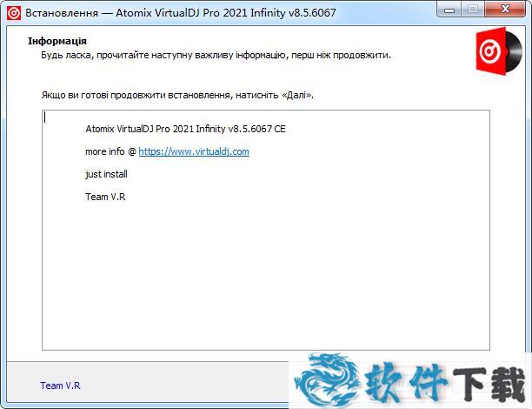Close the VirtualDJ setup window
532x409 pixels.
[506, 10]
